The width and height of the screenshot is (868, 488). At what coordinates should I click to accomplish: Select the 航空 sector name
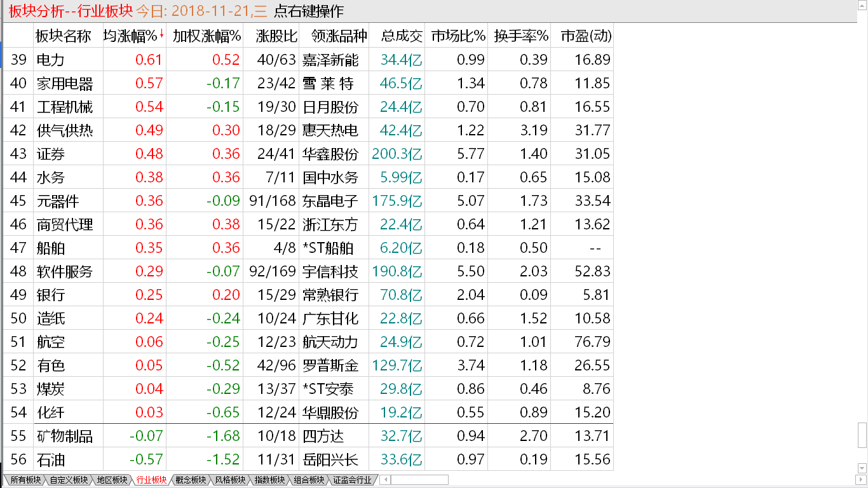coord(50,342)
